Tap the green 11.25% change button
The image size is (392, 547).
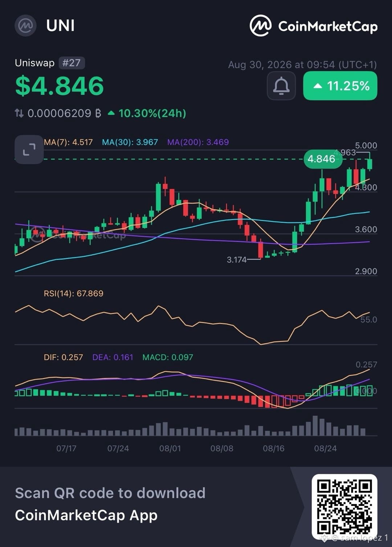click(340, 86)
